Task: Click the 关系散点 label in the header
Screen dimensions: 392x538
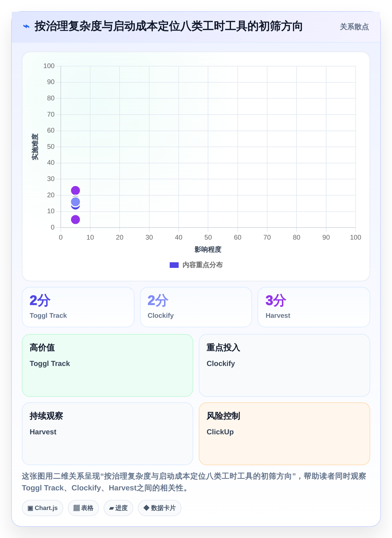Action: [x=354, y=27]
